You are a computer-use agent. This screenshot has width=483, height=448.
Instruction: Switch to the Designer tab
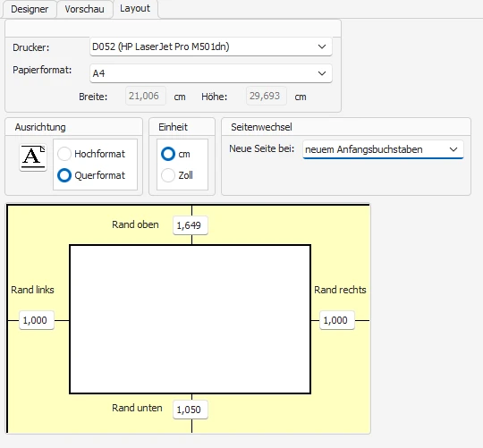(30, 9)
